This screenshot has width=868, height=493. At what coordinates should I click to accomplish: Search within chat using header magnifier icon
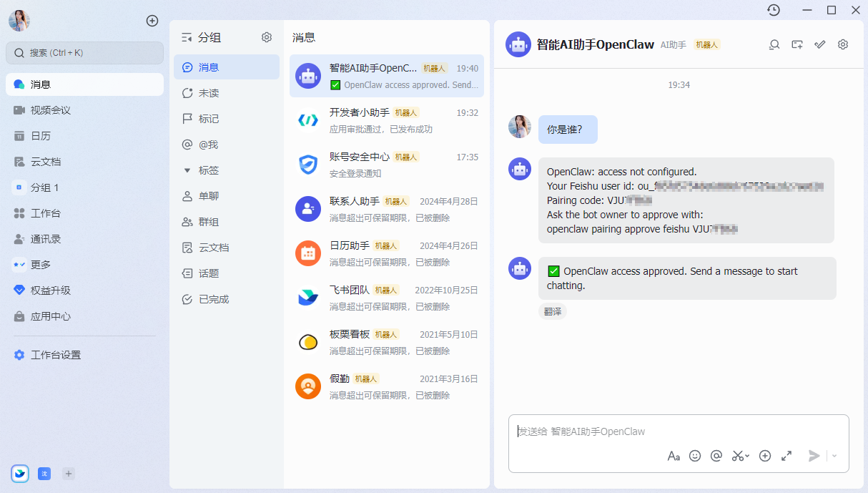pos(774,44)
